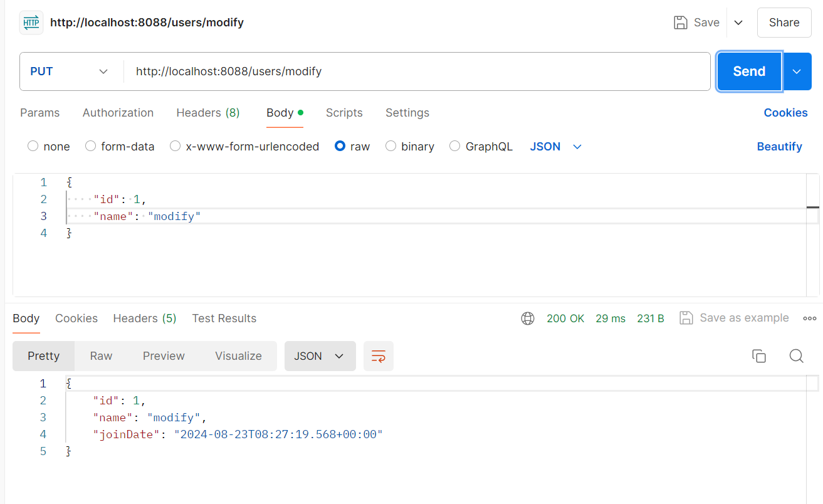Search the response with the magnifier icon
Image resolution: width=823 pixels, height=504 pixels.
pos(796,356)
